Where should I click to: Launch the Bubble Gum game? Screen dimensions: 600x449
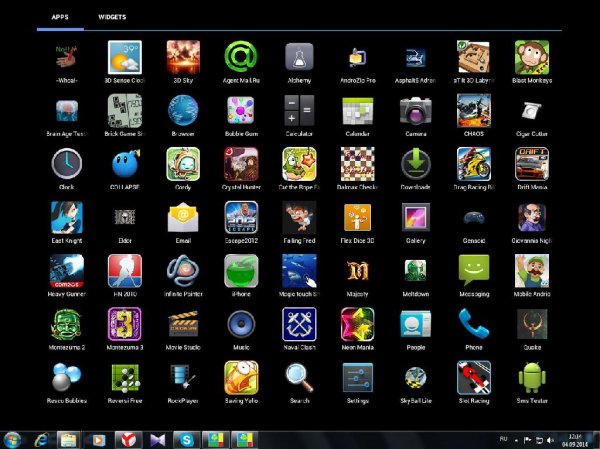pyautogui.click(x=241, y=111)
